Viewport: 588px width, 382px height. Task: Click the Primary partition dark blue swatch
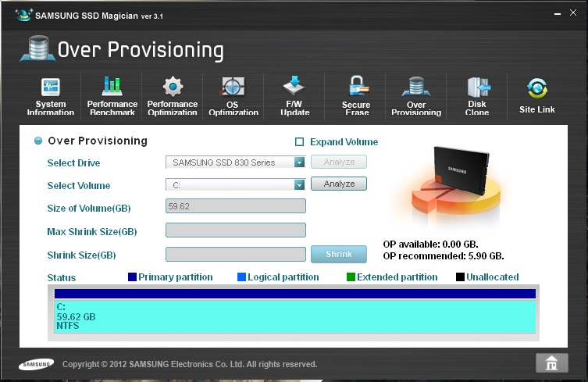[x=132, y=277]
